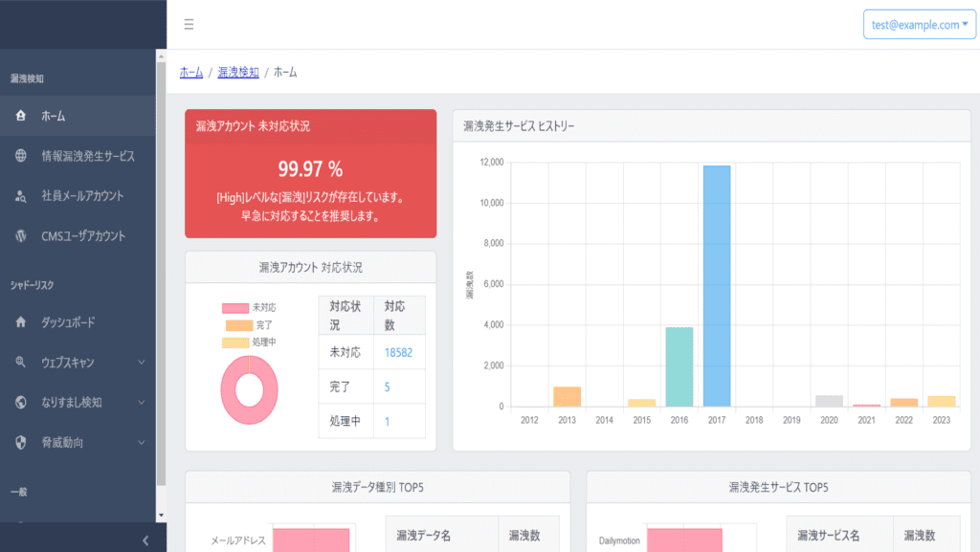Click the home icon beside ホーム
This screenshot has width=980, height=552.
[21, 116]
